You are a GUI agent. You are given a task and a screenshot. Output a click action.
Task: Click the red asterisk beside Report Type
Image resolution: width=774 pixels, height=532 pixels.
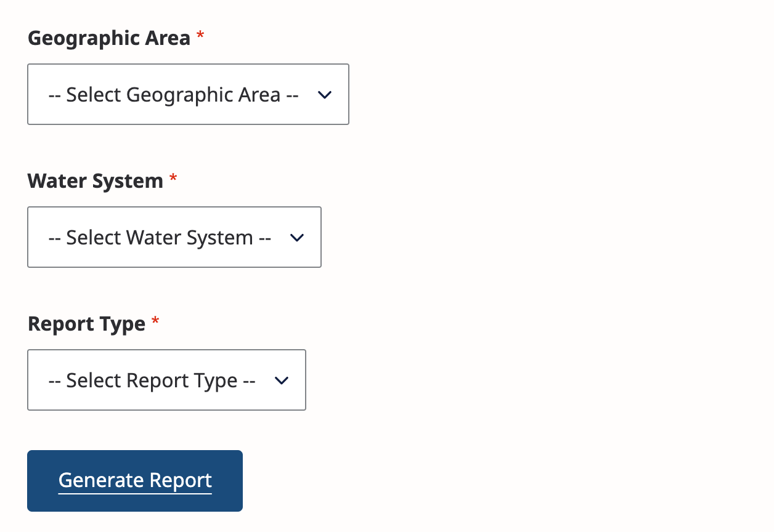[155, 323]
